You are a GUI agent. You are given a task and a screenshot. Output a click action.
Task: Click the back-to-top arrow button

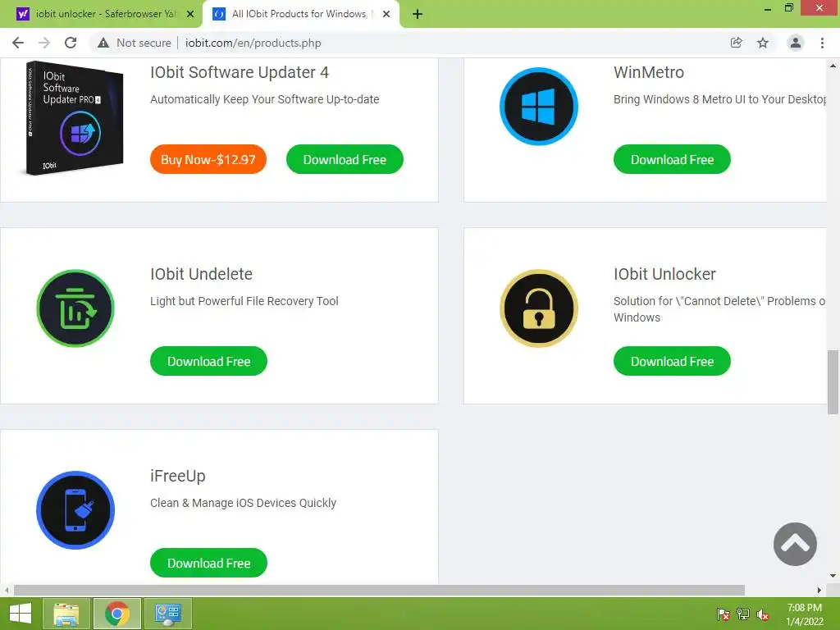tap(795, 544)
